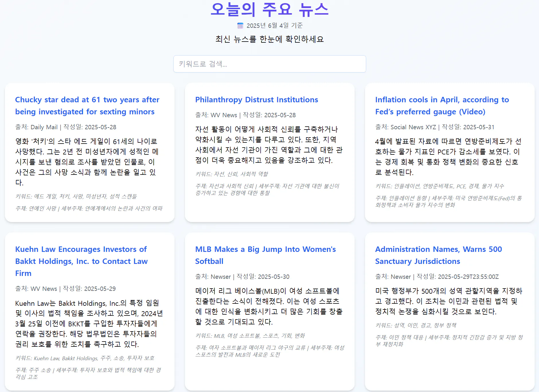Click the page title 오늘의 주요 뉴스
Screen dimensions: 539x392
coord(269,9)
